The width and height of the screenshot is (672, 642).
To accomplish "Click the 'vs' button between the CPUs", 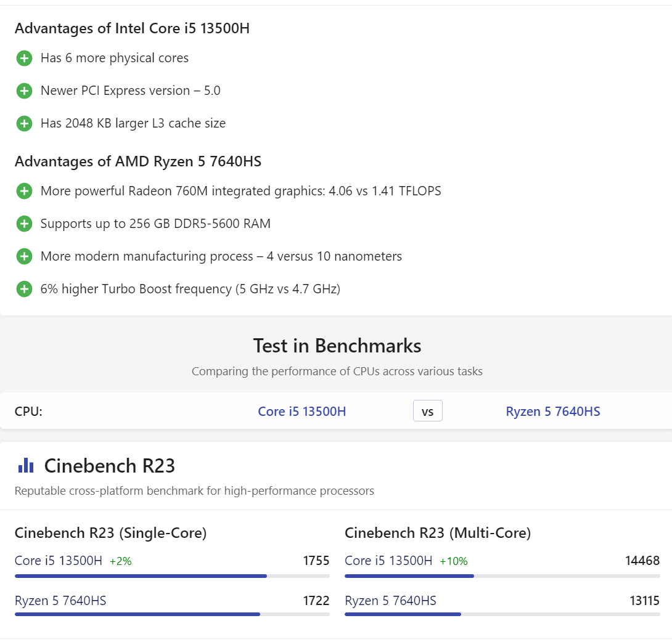I will [428, 411].
